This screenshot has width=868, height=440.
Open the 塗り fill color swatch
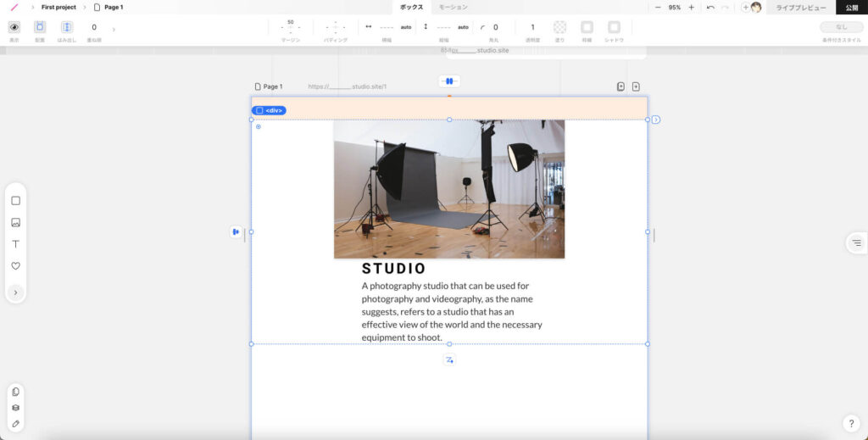point(559,27)
